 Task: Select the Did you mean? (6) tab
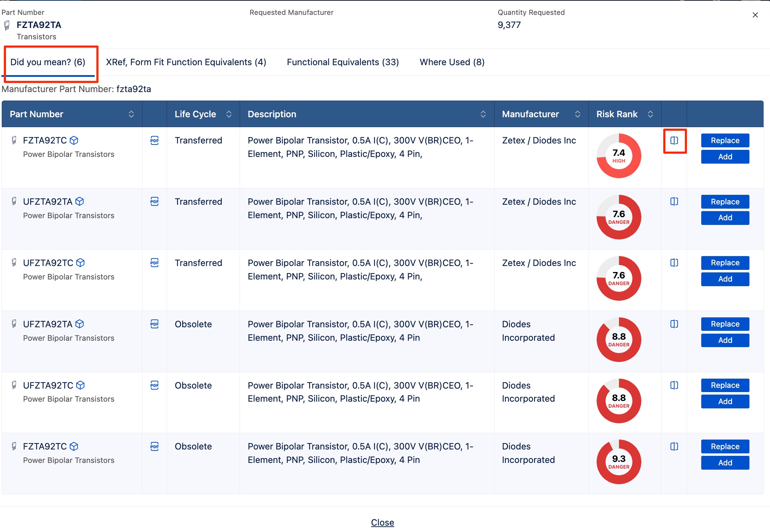(48, 62)
